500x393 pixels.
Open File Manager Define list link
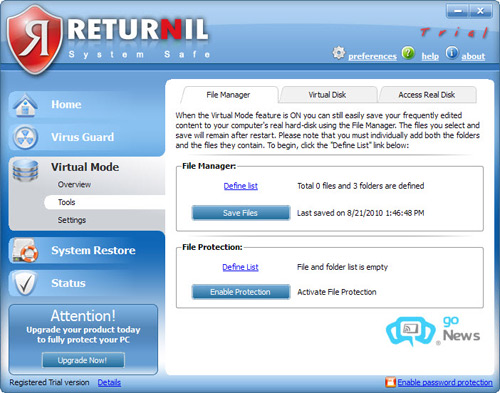[x=241, y=186]
